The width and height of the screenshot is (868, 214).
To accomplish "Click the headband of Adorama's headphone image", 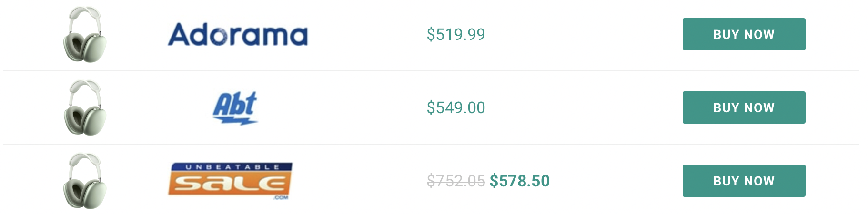I will (x=85, y=14).
